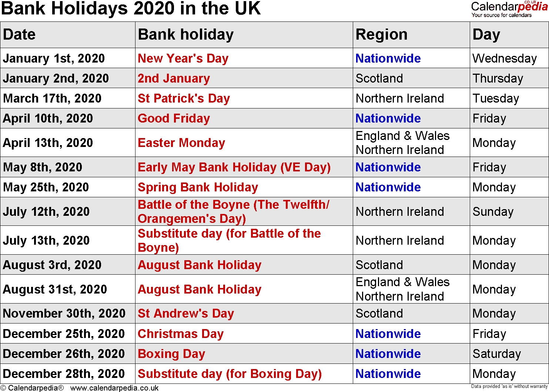Image resolution: width=549 pixels, height=392 pixels.
Task: Click Nationwide region for New Year's Day
Action: tap(388, 58)
